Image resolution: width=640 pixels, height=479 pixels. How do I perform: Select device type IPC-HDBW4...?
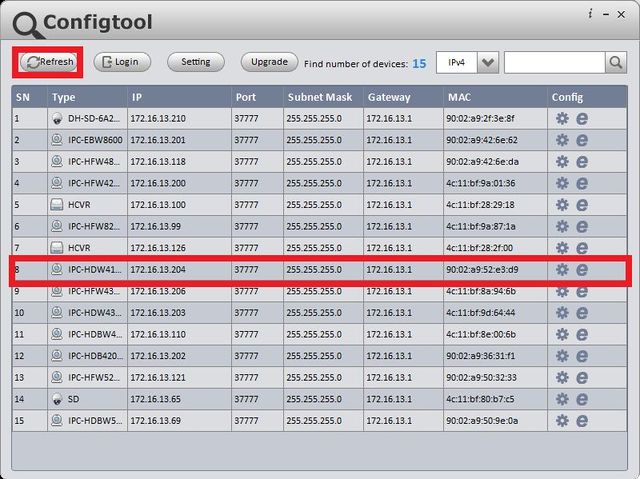point(95,335)
